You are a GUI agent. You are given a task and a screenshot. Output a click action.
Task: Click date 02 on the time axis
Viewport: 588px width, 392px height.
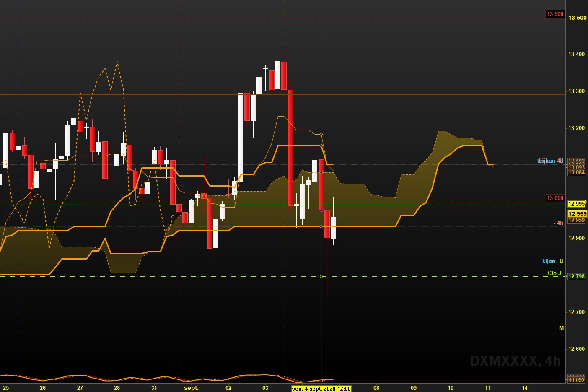pos(228,388)
